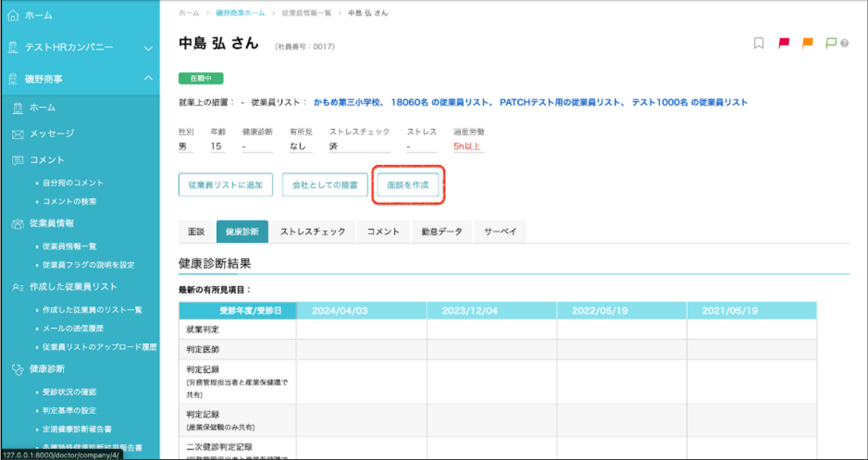Click the 2023/12/04 column header

click(x=491, y=311)
